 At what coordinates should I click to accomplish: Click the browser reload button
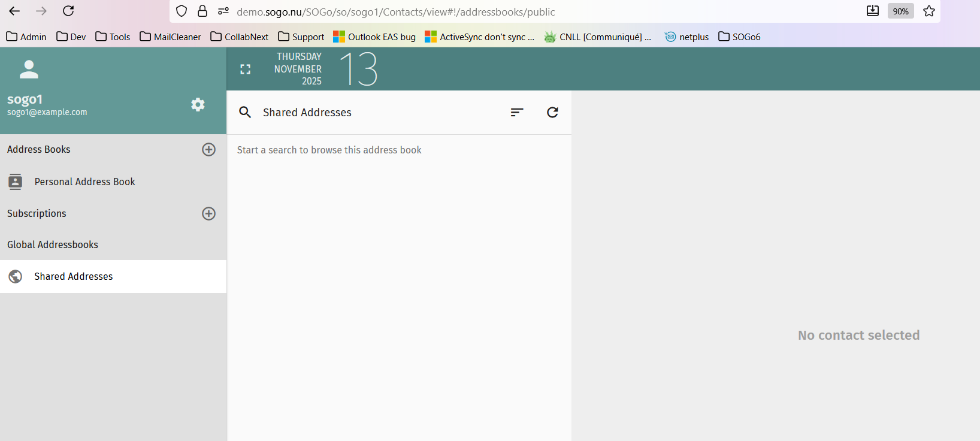(68, 11)
